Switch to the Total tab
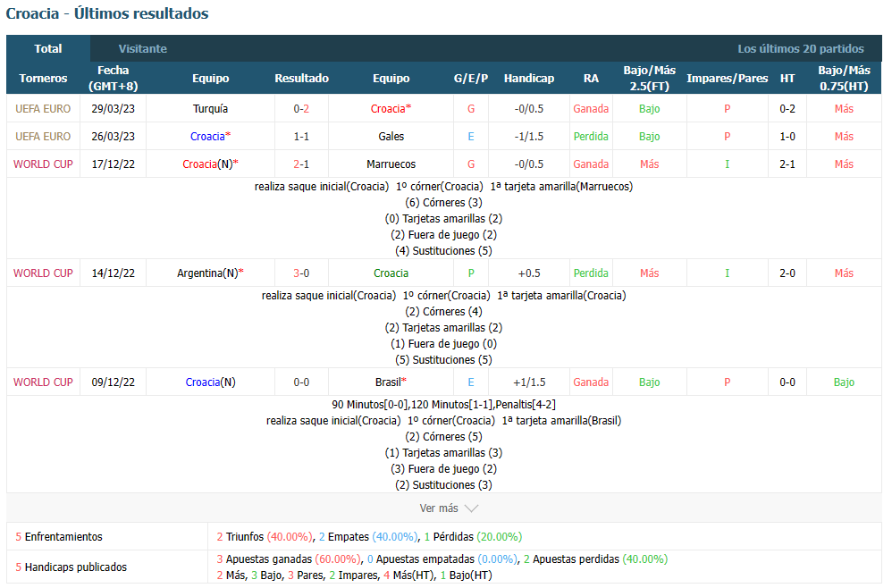 pos(47,49)
